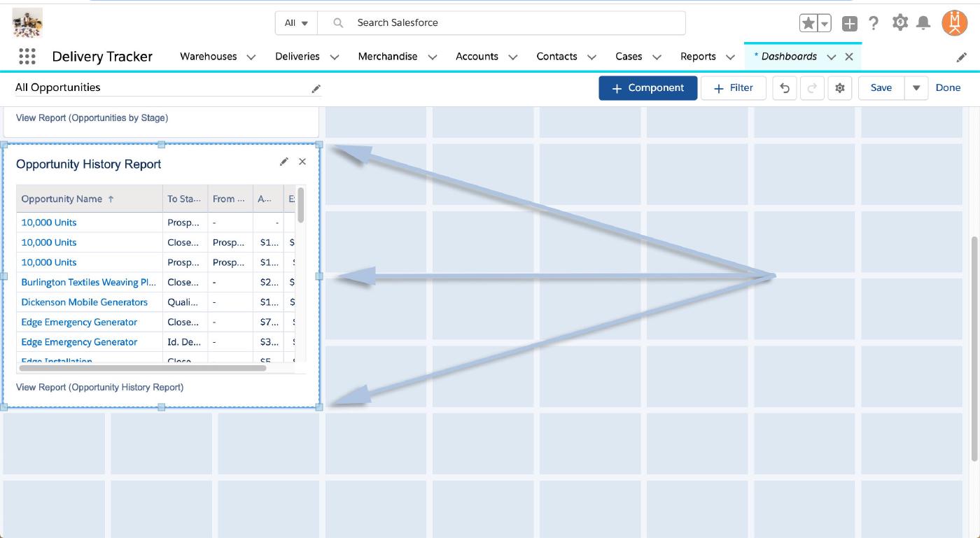Switch to the Accounts tab
Image resolution: width=980 pixels, height=538 pixels.
pos(477,57)
